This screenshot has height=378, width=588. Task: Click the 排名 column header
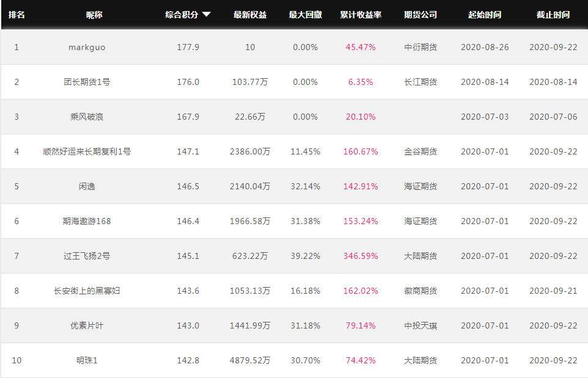click(x=17, y=15)
